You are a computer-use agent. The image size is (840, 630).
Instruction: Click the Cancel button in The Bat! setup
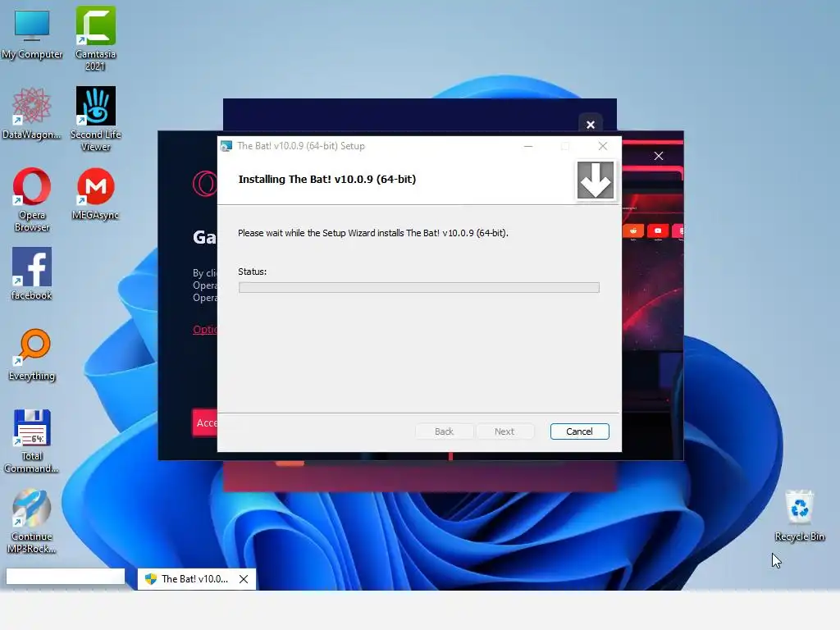click(579, 431)
